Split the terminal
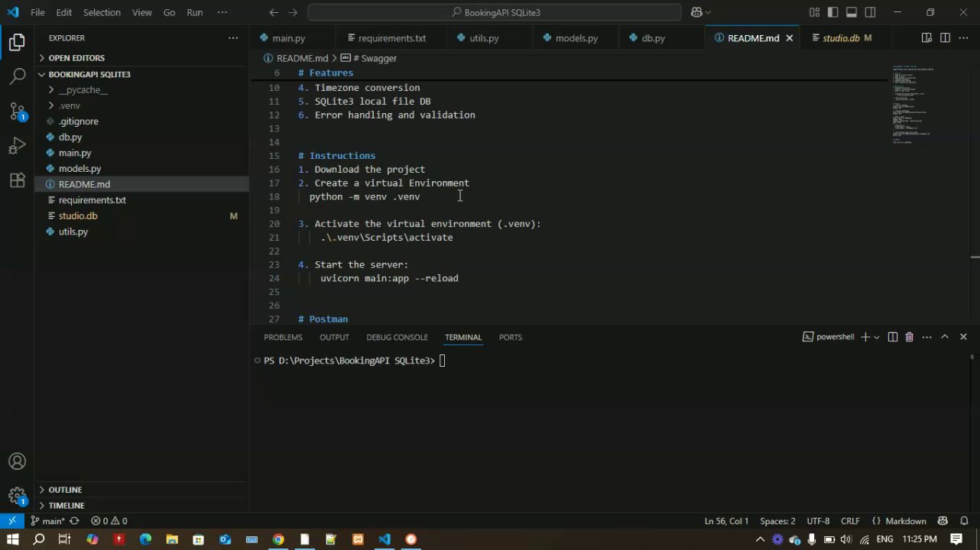 pos(892,337)
